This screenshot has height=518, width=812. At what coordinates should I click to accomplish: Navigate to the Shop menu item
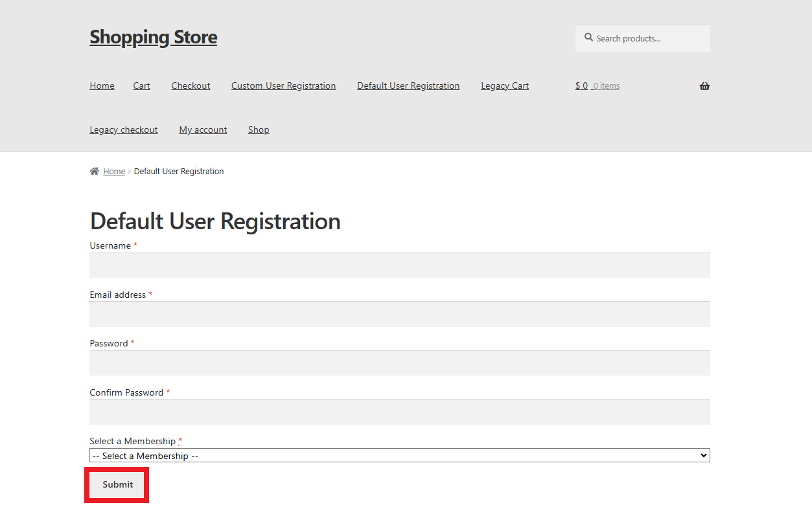tap(259, 129)
